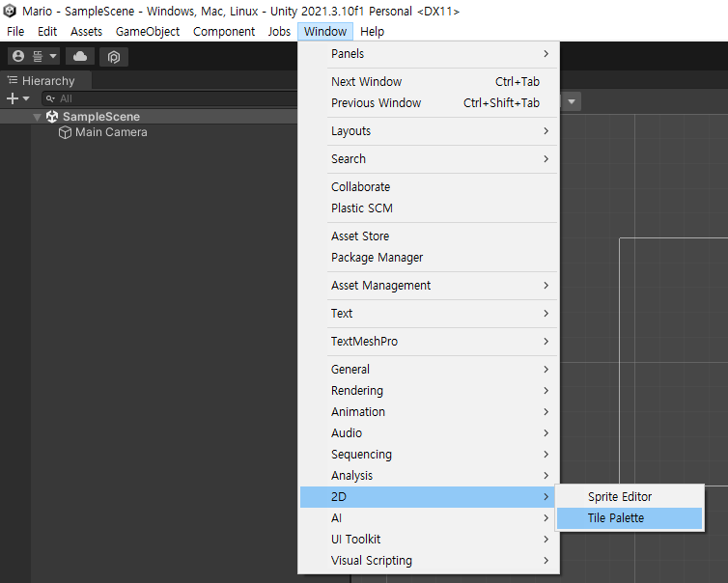Expand the Sequencing submenu
Viewport: 728px width, 583px height.
[x=429, y=455]
